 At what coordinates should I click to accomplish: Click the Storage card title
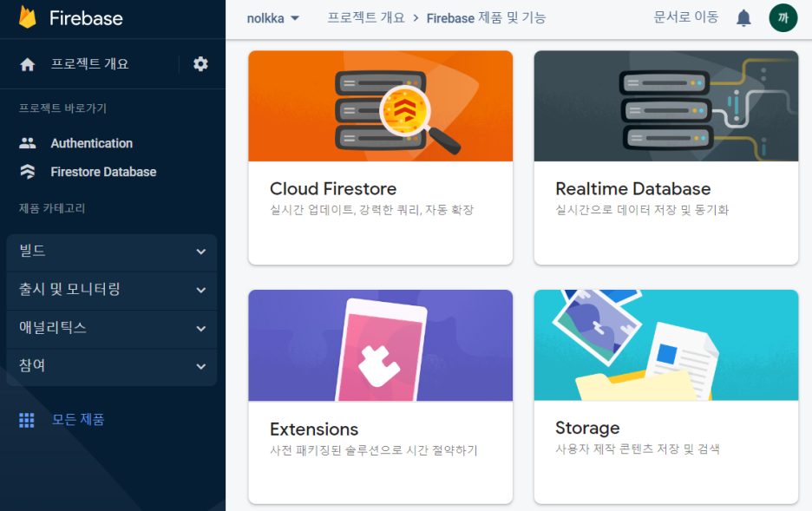click(587, 429)
